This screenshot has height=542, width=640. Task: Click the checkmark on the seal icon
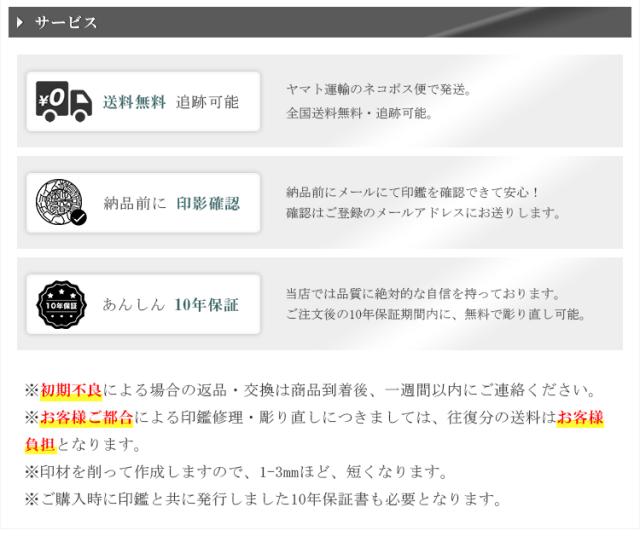pos(78,218)
